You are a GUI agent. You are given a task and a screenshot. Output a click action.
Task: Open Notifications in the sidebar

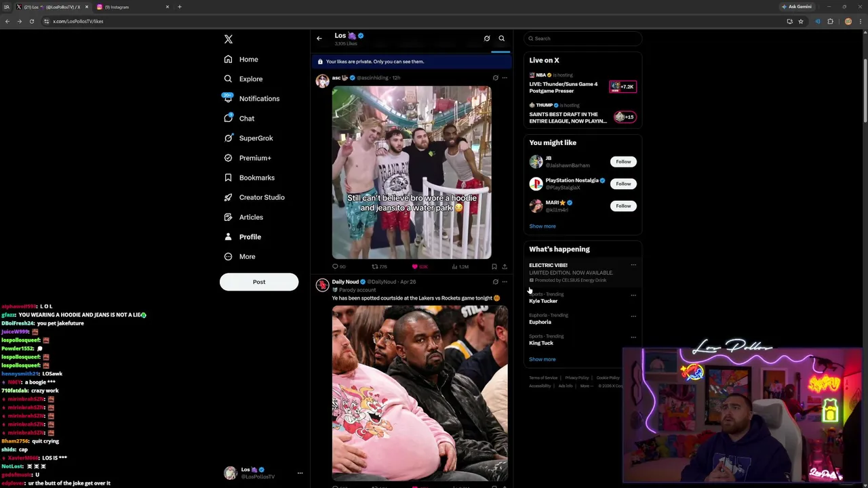[x=252, y=99]
